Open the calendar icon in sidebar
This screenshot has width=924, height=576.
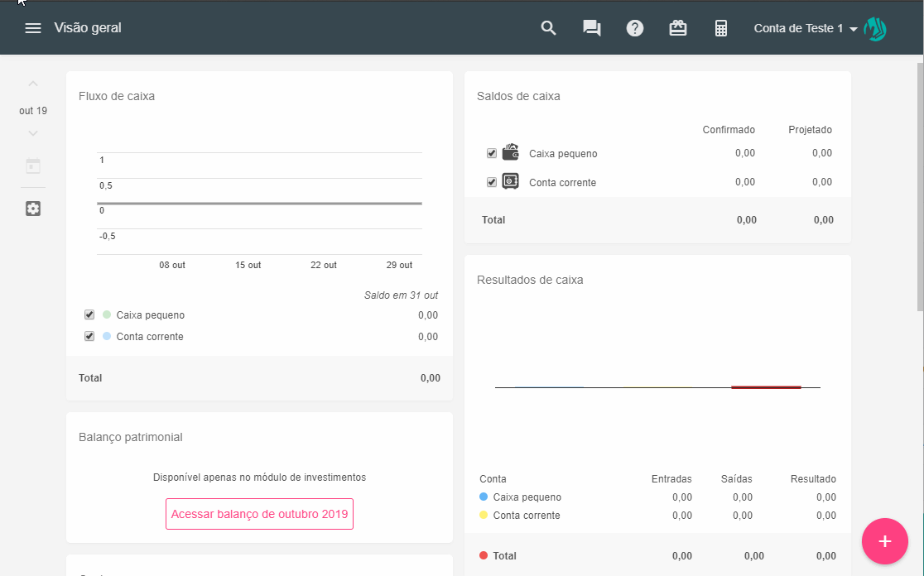[x=33, y=166]
